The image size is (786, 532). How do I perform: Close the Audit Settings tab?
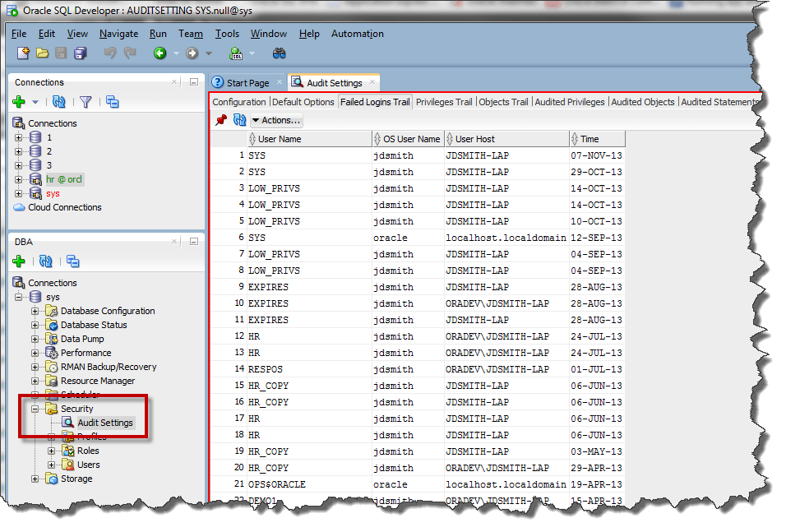click(x=372, y=81)
